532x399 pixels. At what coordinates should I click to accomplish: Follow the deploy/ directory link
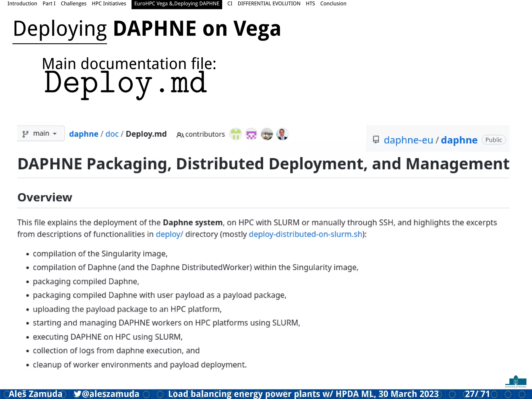(x=169, y=234)
